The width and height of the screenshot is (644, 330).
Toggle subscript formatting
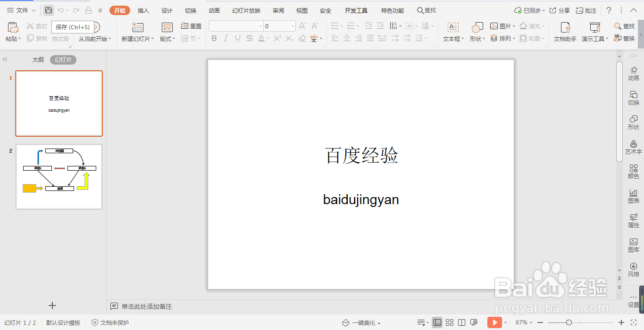(290, 38)
